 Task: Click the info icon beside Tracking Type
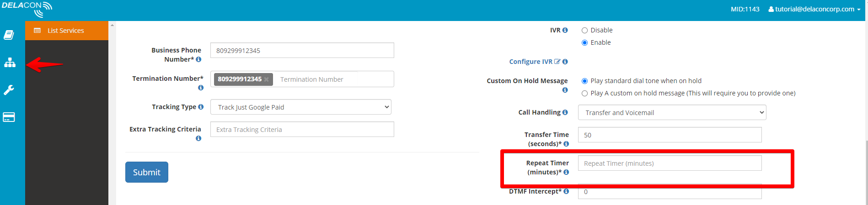point(201,107)
